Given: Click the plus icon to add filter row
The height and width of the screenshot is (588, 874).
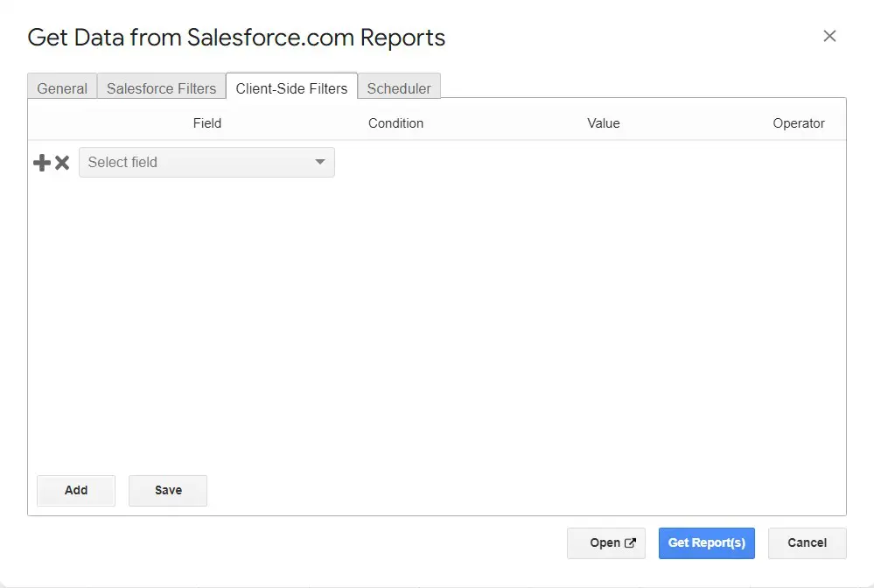Looking at the screenshot, I should [x=42, y=163].
